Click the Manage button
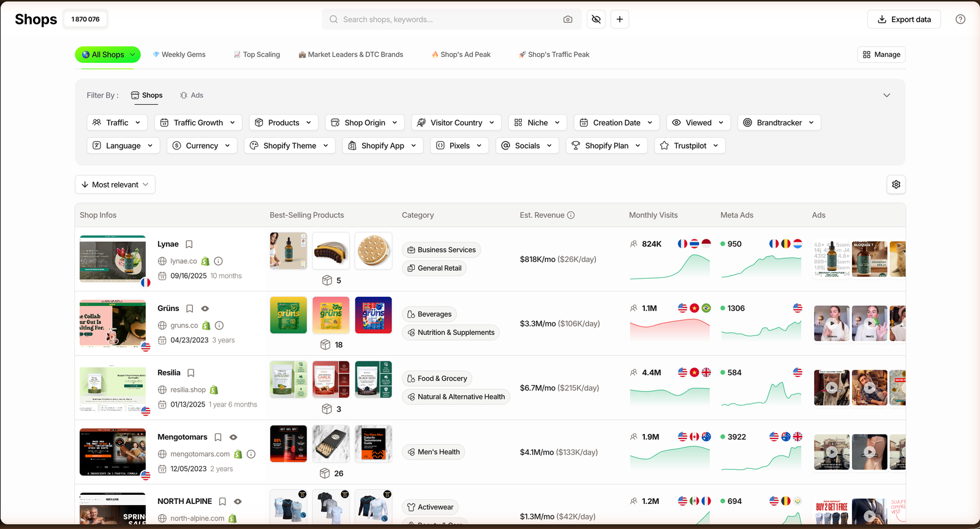Screen dimensions: 980x529 point(881,54)
